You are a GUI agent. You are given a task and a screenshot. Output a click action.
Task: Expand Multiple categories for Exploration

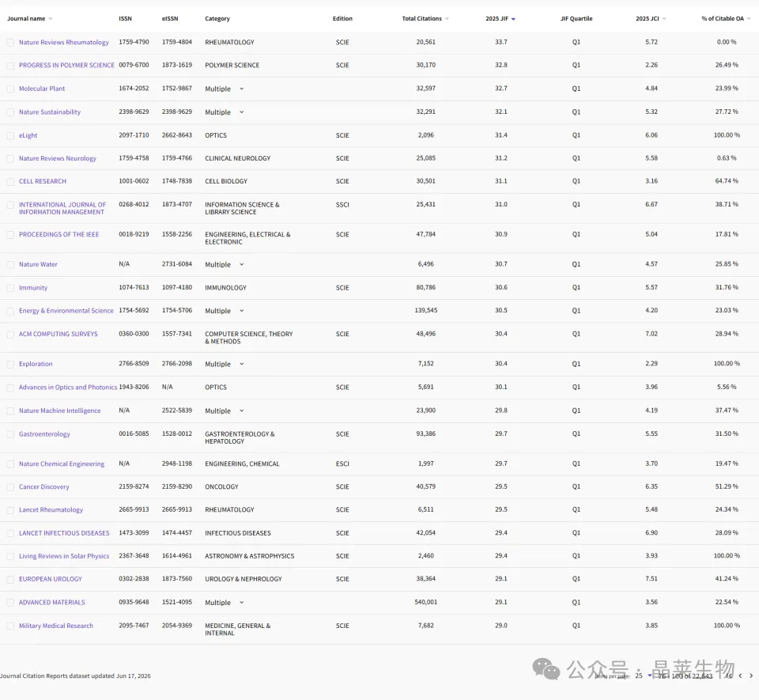pyautogui.click(x=242, y=364)
